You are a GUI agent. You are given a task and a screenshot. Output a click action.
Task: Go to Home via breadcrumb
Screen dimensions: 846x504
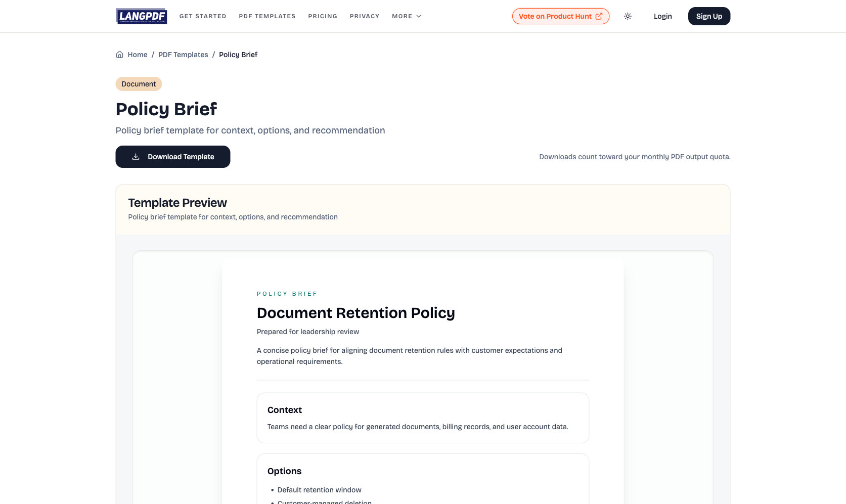pyautogui.click(x=138, y=55)
